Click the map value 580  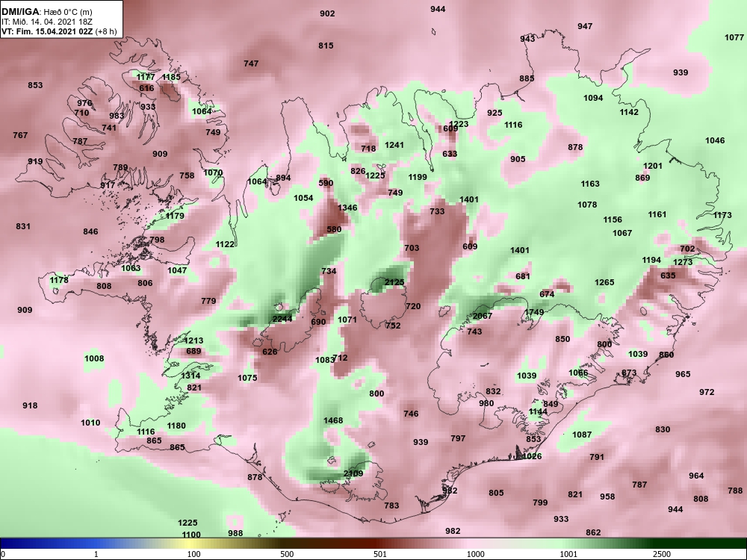(x=334, y=229)
